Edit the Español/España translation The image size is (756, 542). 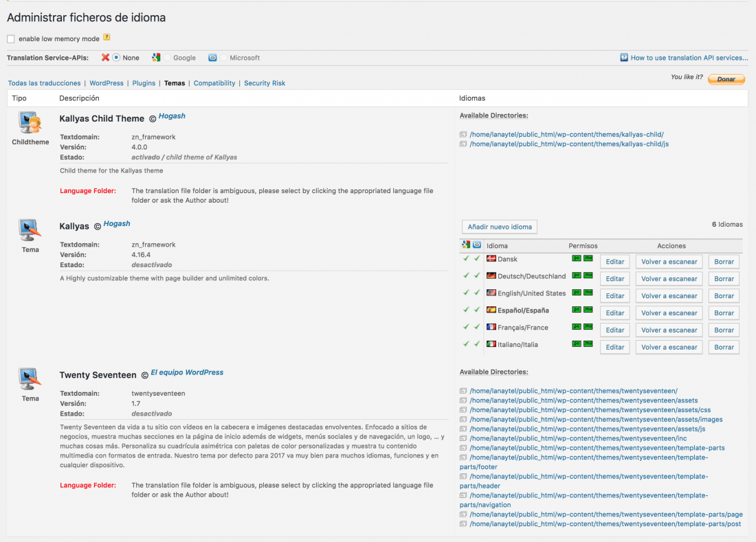(614, 313)
